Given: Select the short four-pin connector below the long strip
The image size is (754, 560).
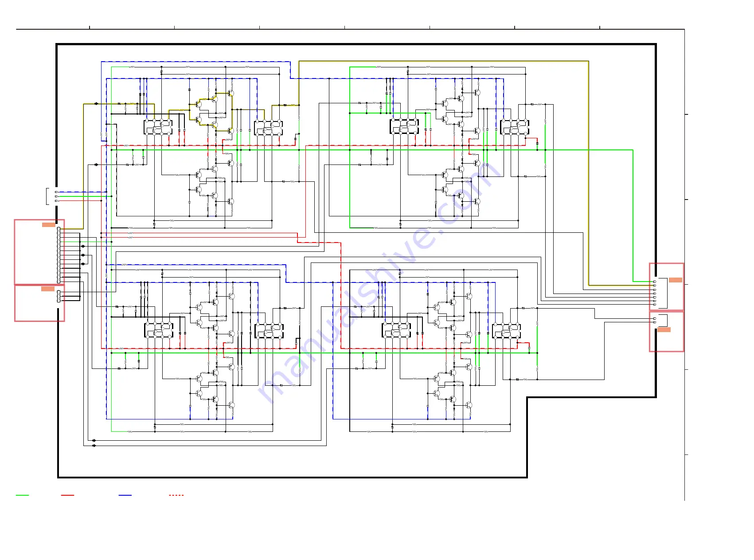Looking at the screenshot, I should (59, 296).
